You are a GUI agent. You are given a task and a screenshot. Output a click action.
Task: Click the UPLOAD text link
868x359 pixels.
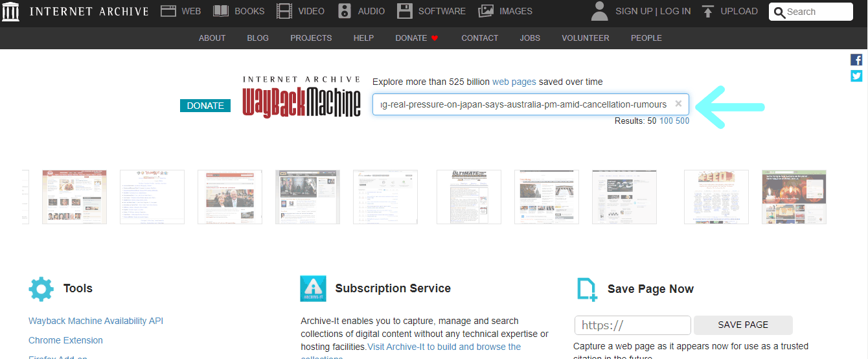(739, 11)
